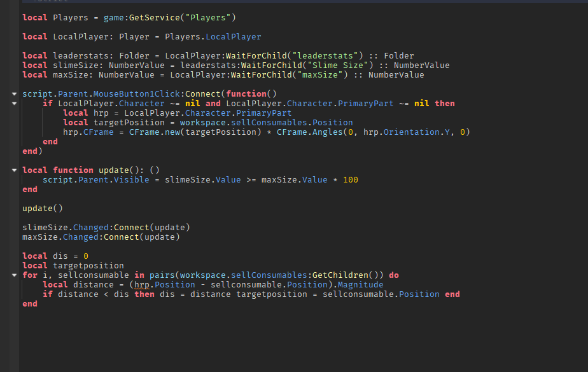Click the underlined hrp in distance line
The width and height of the screenshot is (588, 372).
click(x=142, y=285)
